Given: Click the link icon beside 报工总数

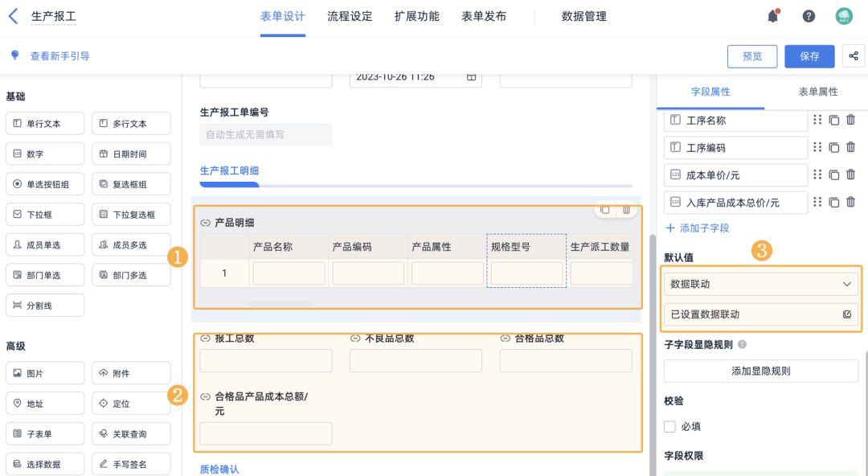Looking at the screenshot, I should [206, 338].
